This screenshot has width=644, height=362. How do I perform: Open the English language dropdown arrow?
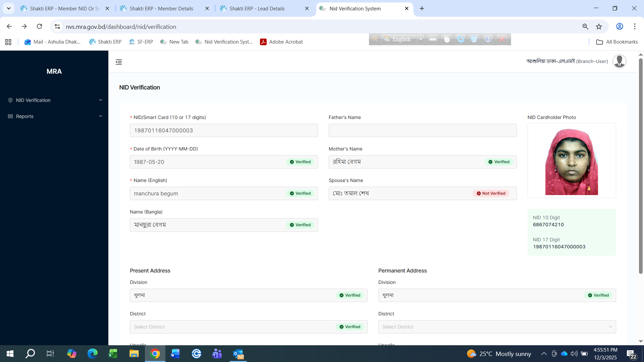421,39
